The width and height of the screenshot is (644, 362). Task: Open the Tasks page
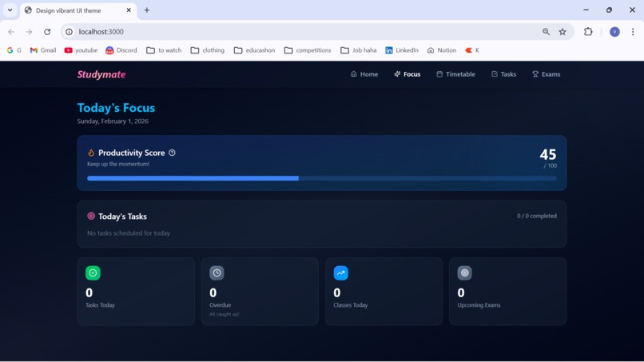503,74
